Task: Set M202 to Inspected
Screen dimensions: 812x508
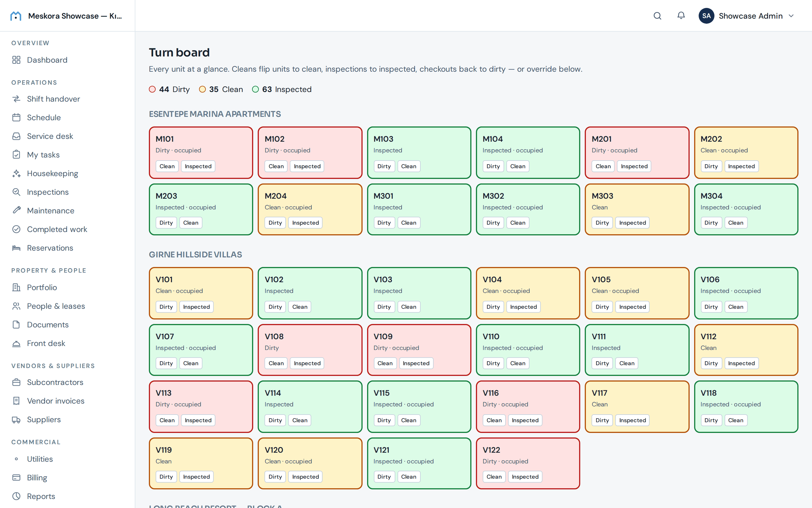Action: [x=741, y=166]
